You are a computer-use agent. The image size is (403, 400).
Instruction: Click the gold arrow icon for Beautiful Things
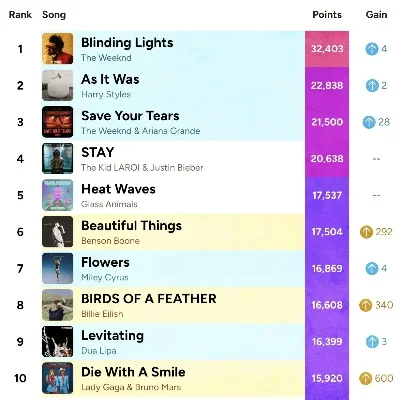(x=366, y=232)
